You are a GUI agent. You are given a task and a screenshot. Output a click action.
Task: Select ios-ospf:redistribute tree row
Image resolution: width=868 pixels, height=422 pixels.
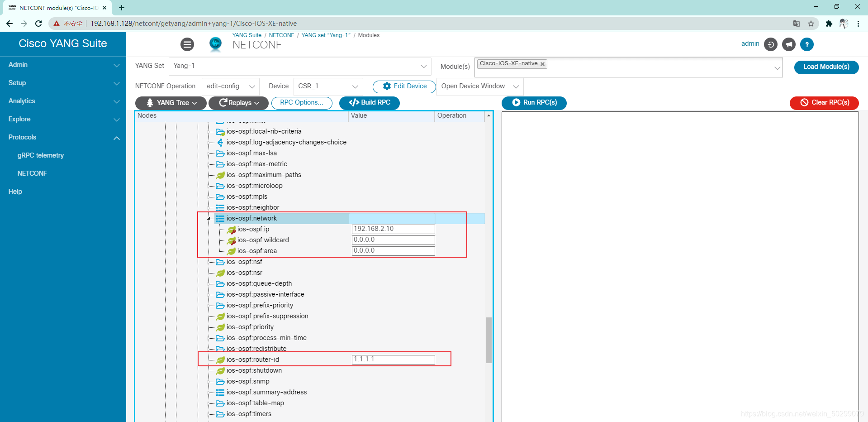(256, 349)
